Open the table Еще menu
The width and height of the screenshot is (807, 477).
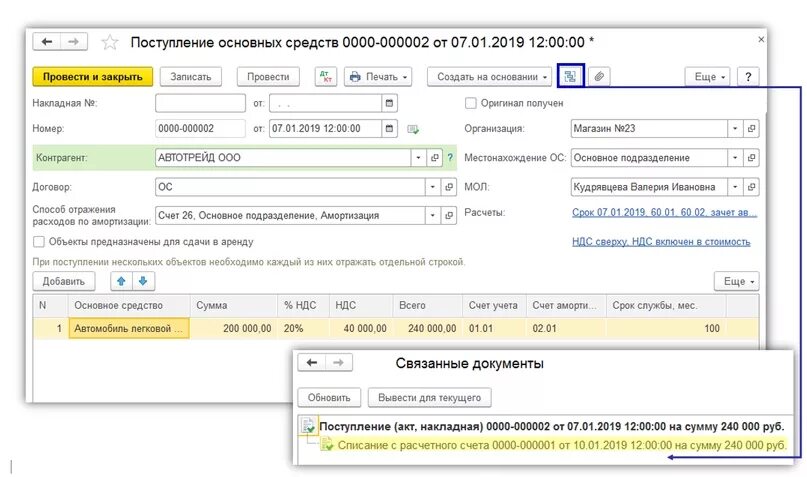tap(736, 281)
